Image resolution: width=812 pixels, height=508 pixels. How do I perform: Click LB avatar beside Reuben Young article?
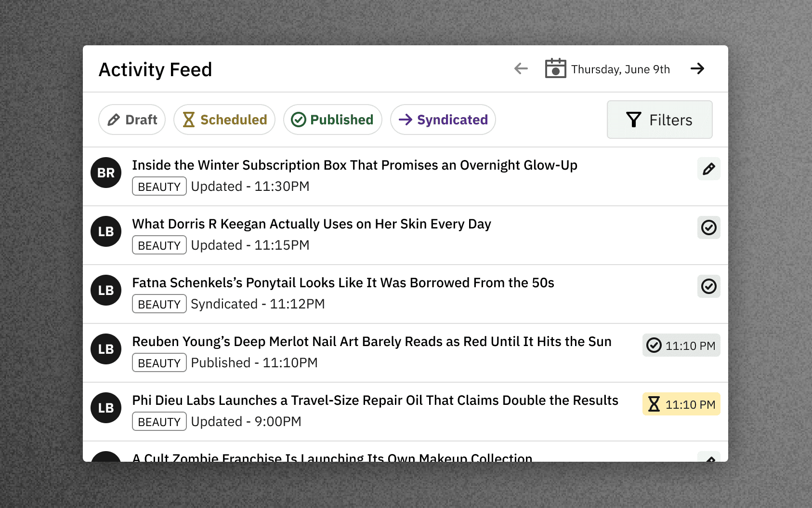106,349
